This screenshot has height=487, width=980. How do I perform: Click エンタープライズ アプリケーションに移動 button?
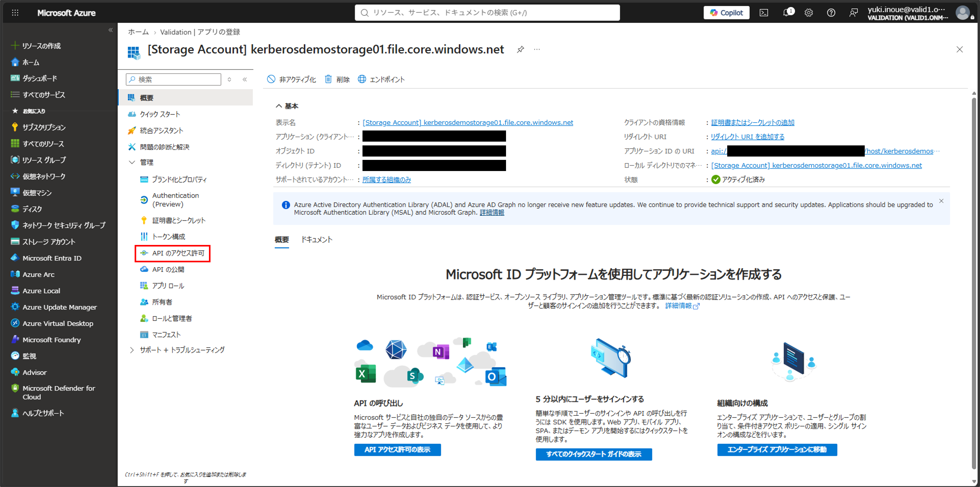coord(777,450)
